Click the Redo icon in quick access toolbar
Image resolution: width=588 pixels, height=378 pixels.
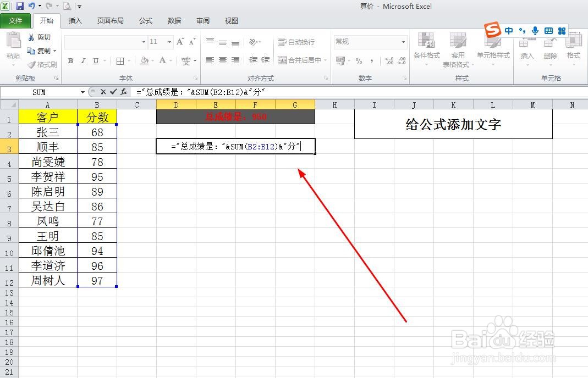click(49, 6)
